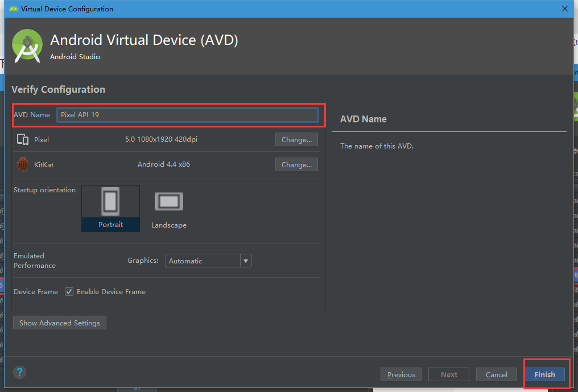
Task: Click the Android Studio AVD logo icon
Action: point(27,46)
